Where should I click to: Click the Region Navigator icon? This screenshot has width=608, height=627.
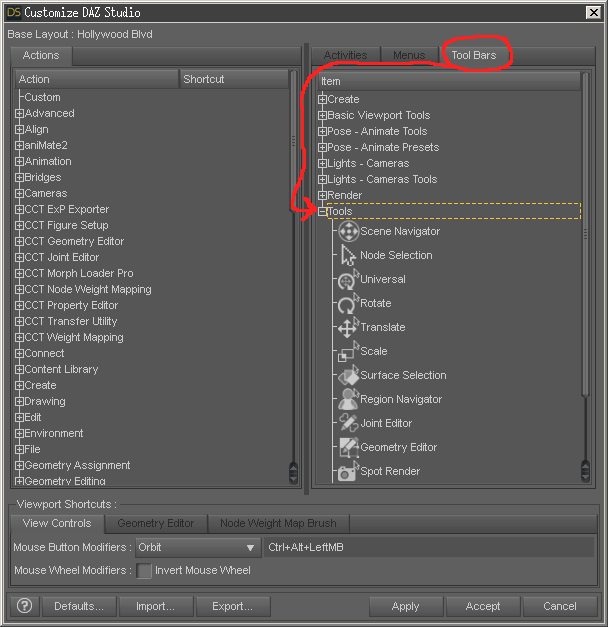pyautogui.click(x=348, y=399)
